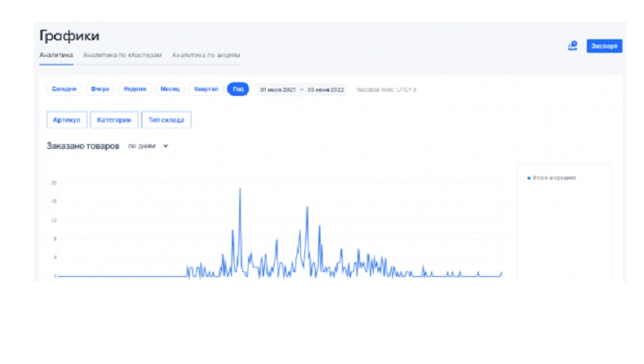Select the Год period chip
644x364 pixels.
(x=237, y=89)
